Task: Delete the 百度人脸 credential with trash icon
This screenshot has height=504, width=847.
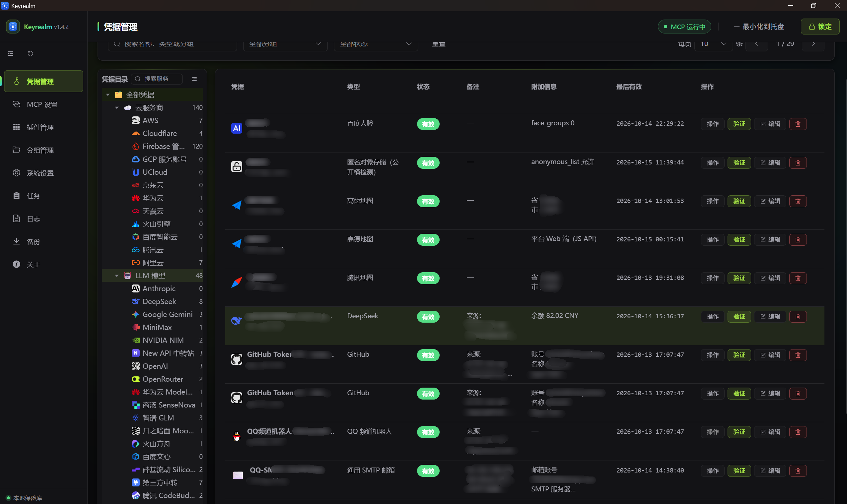Action: (x=798, y=124)
